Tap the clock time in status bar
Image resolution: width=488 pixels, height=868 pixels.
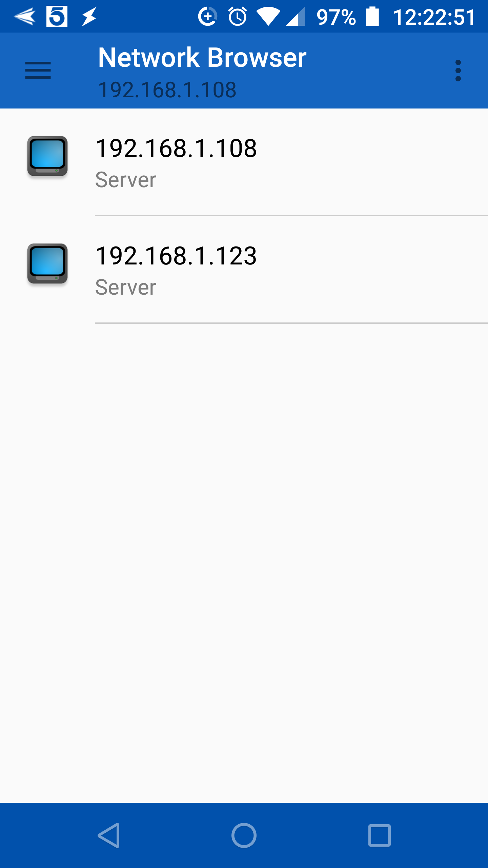tap(434, 17)
